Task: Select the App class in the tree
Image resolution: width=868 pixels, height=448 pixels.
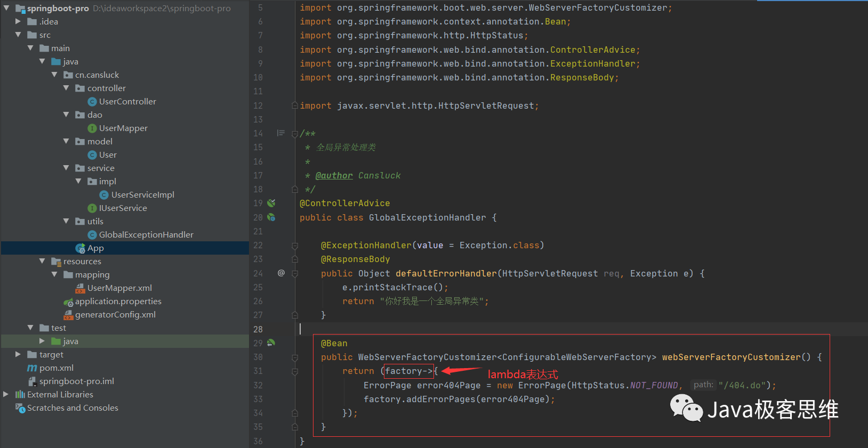Action: click(95, 248)
